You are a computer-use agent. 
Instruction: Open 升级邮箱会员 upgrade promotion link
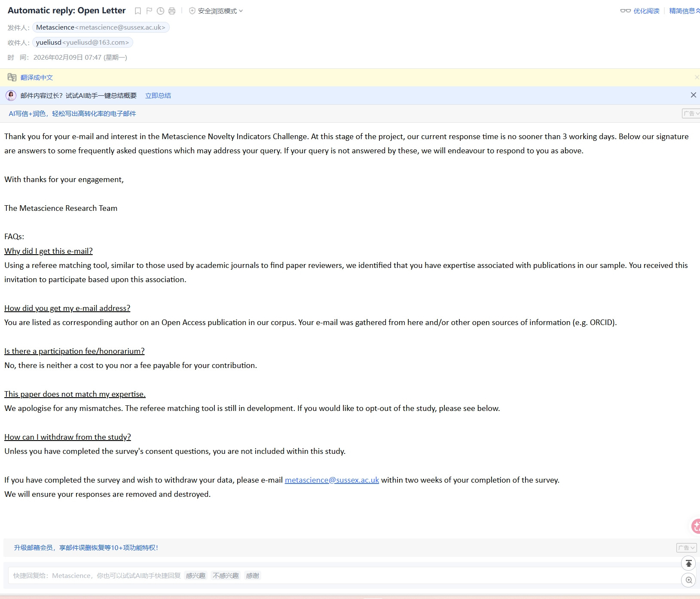click(86, 548)
